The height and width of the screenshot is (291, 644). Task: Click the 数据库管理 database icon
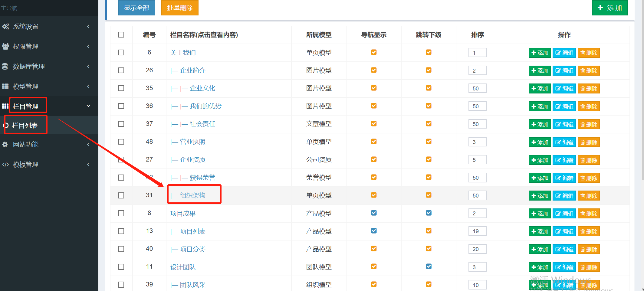click(x=5, y=67)
